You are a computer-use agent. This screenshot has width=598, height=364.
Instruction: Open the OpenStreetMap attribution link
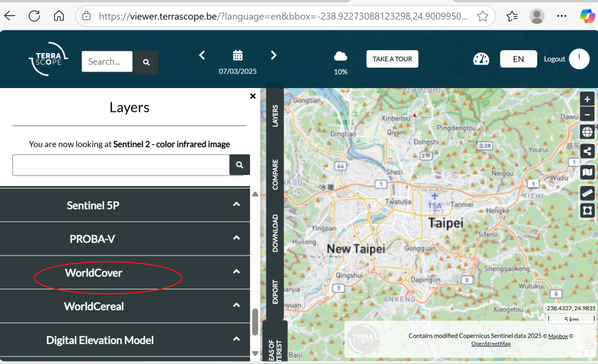pyautogui.click(x=491, y=344)
